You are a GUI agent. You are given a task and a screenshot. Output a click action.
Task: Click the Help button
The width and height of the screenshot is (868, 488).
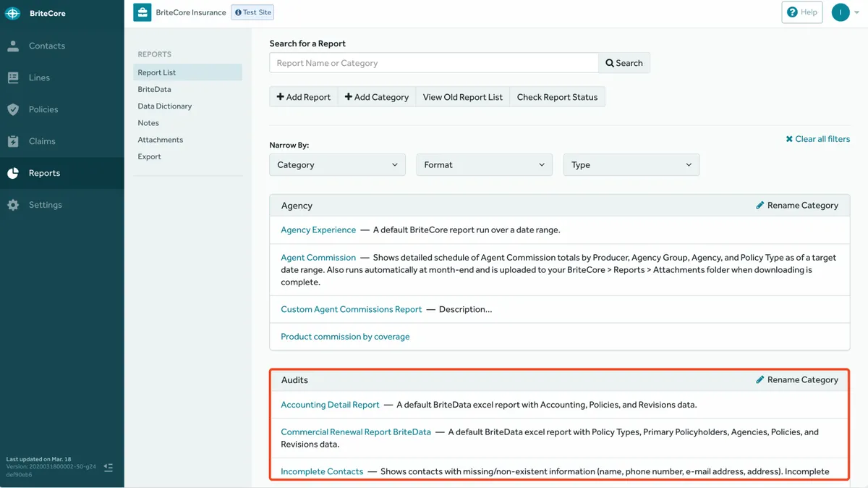pyautogui.click(x=802, y=12)
